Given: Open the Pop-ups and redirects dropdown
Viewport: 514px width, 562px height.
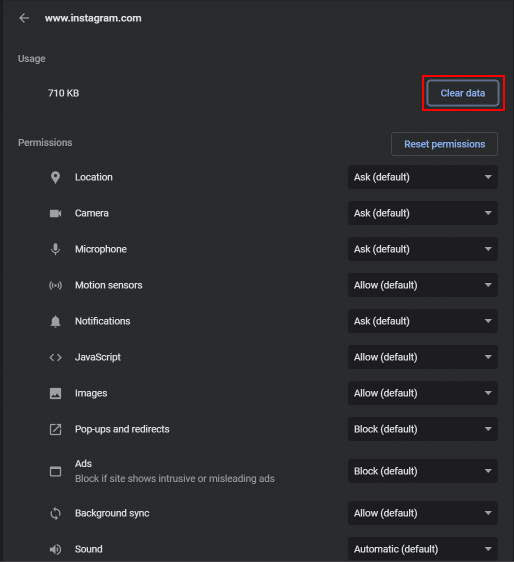Looking at the screenshot, I should (x=423, y=429).
